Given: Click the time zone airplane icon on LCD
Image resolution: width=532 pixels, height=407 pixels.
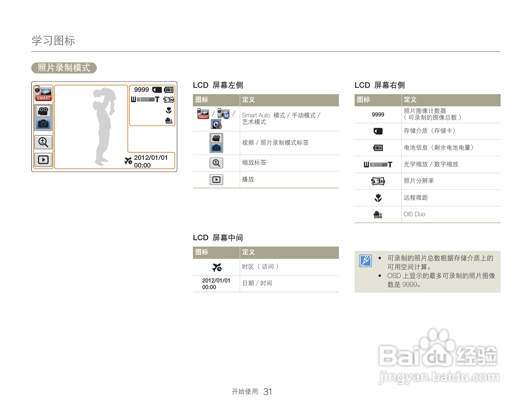Looking at the screenshot, I should click(128, 161).
